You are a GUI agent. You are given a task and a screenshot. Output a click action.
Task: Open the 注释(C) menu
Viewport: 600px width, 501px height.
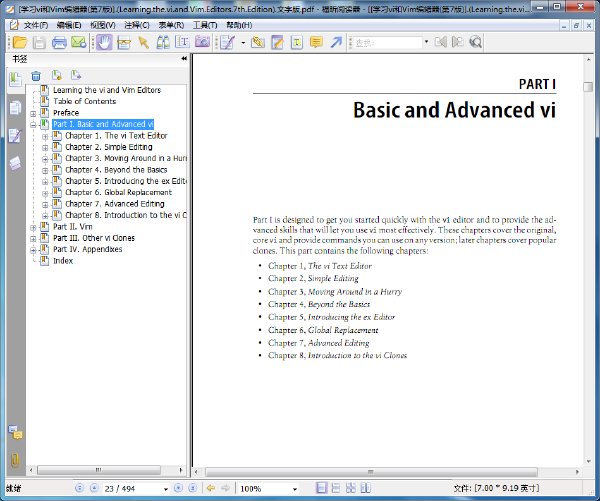pos(137,25)
